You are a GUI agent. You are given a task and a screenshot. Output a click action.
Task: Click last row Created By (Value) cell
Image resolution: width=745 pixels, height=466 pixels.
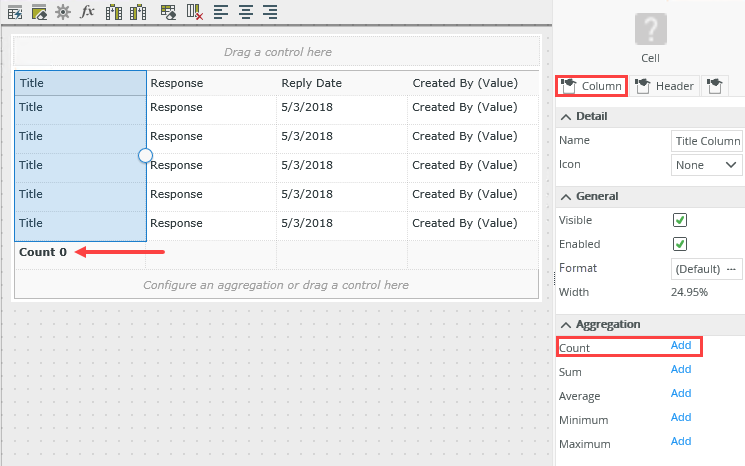[x=473, y=226]
